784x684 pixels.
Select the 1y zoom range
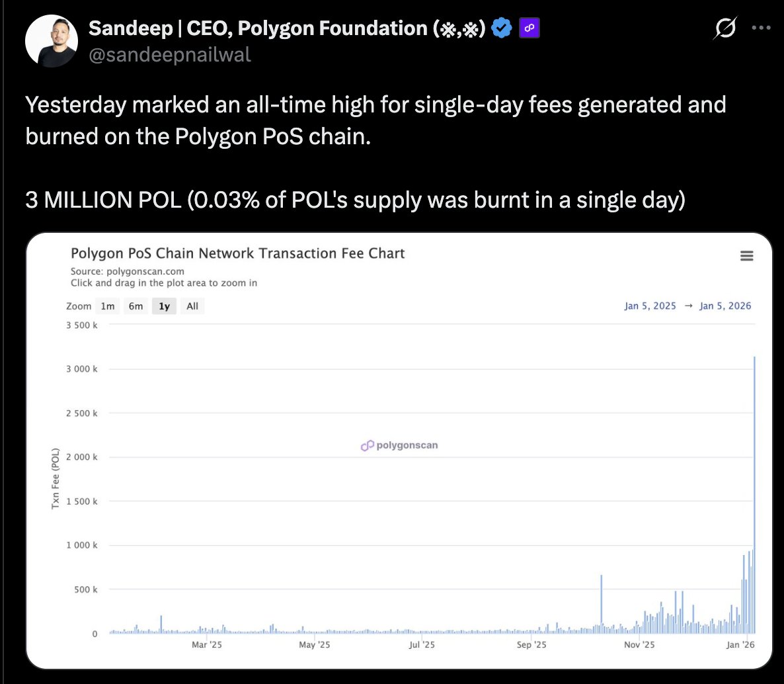pyautogui.click(x=165, y=306)
